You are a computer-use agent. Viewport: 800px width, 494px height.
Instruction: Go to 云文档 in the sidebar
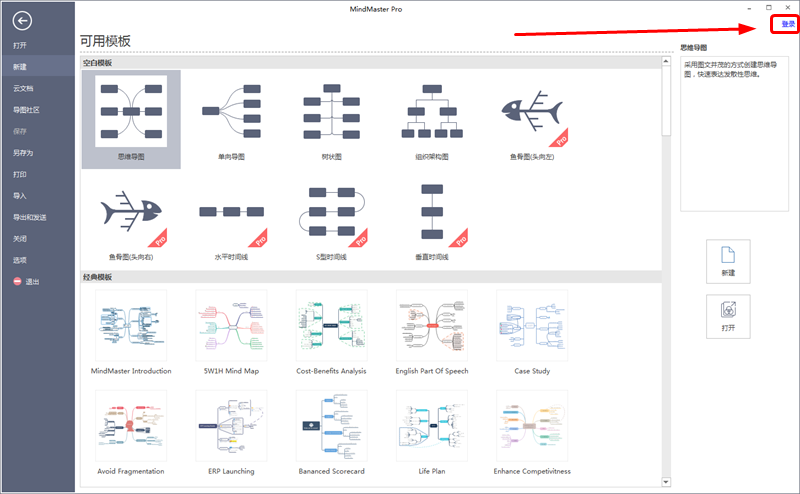[x=38, y=88]
